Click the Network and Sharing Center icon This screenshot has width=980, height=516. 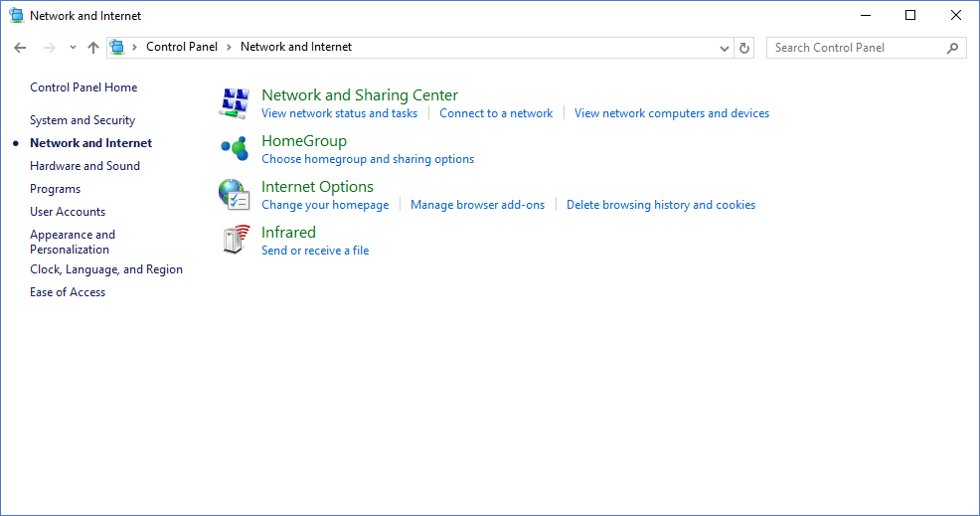point(234,102)
